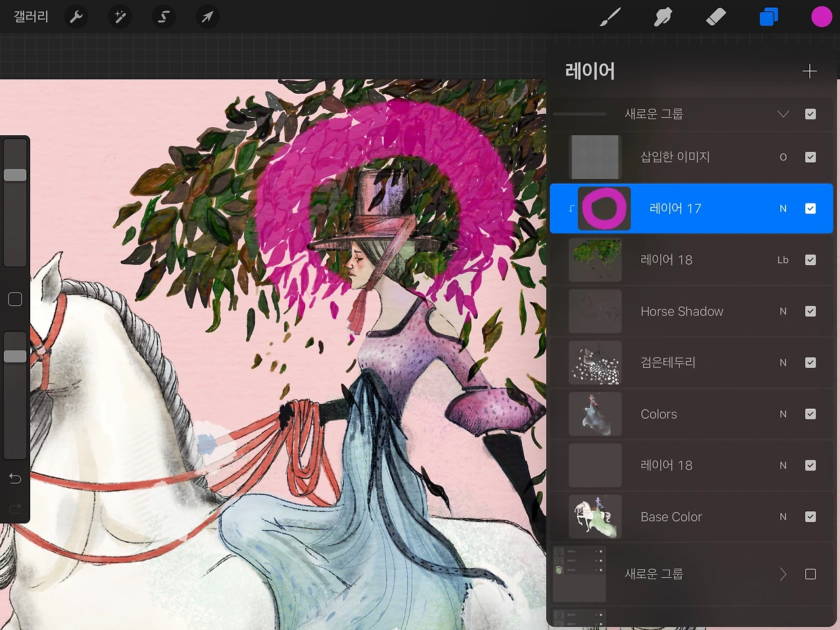840x630 pixels.
Task: Select the Smudge tool
Action: click(x=663, y=17)
